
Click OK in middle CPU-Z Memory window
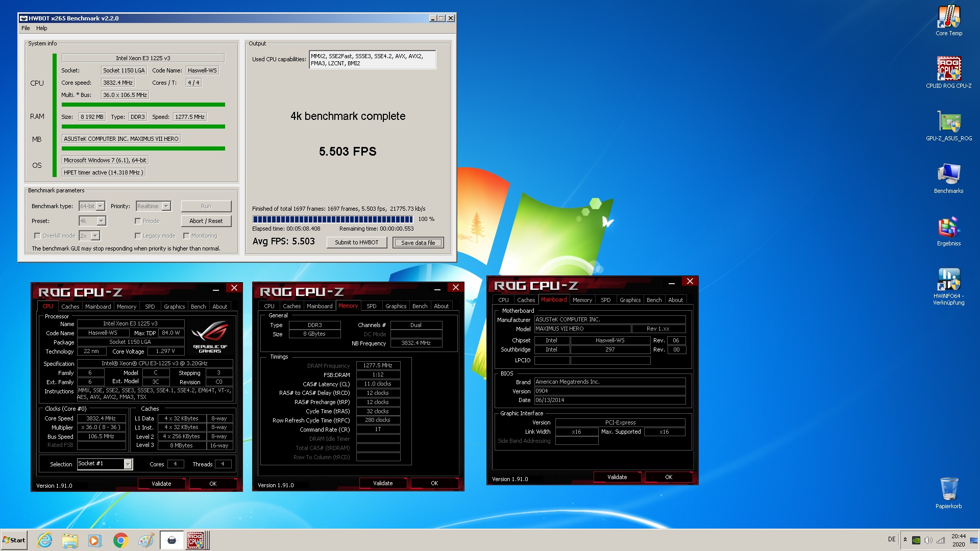(434, 483)
